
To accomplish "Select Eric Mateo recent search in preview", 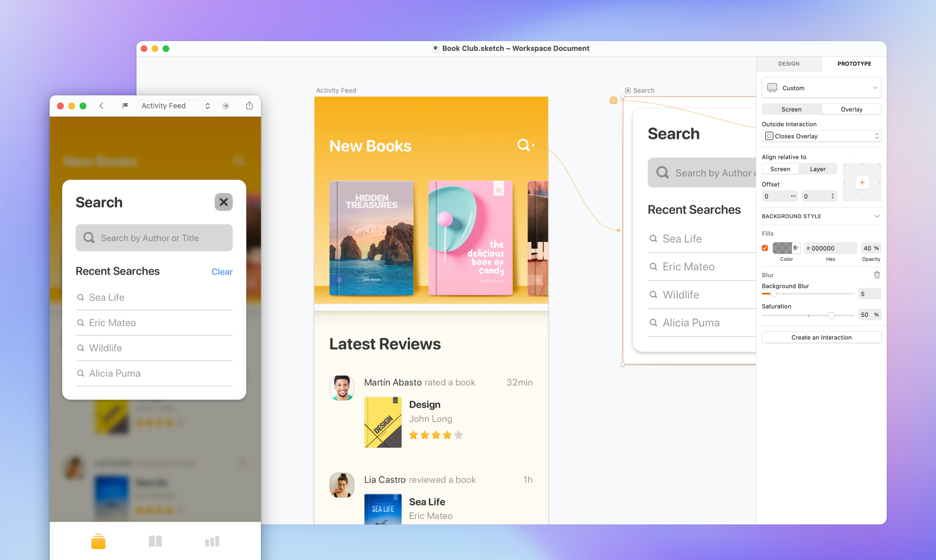I will 154,323.
